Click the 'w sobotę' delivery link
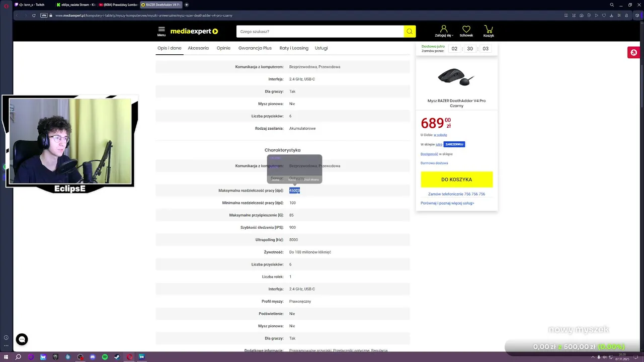This screenshot has height=362, width=644. coord(440,135)
